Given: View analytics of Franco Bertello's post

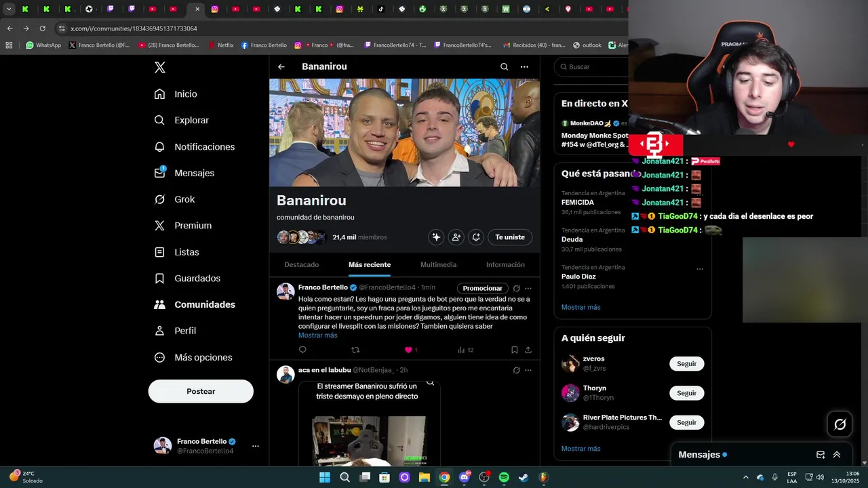Looking at the screenshot, I should (465, 350).
